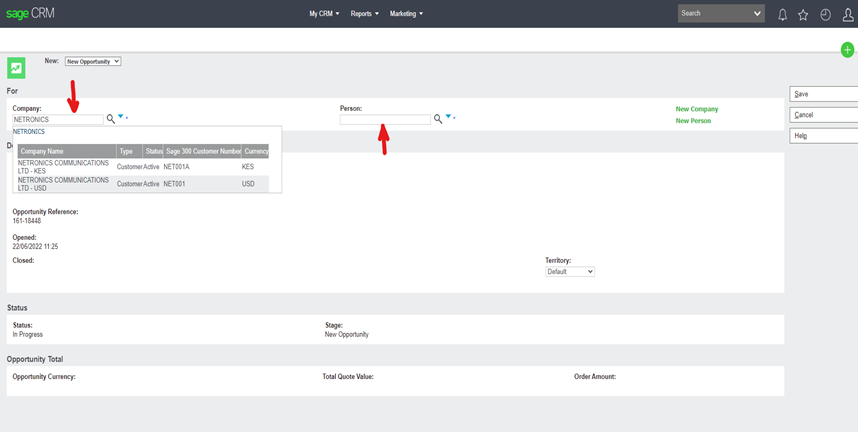Viewport: 858px width, 432px height.
Task: Click the green opportunity chart icon
Action: (16, 68)
